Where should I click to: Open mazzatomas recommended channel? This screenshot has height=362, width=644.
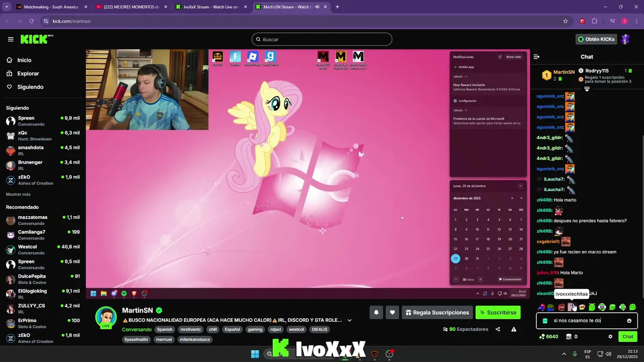(x=43, y=220)
